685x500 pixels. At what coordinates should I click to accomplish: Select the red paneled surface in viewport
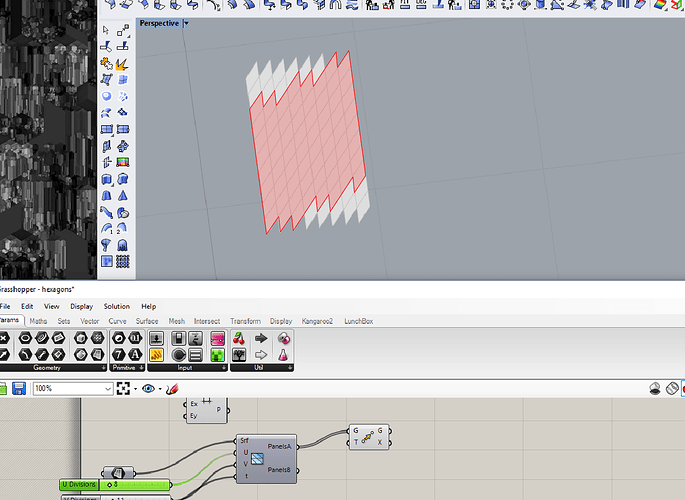308,142
